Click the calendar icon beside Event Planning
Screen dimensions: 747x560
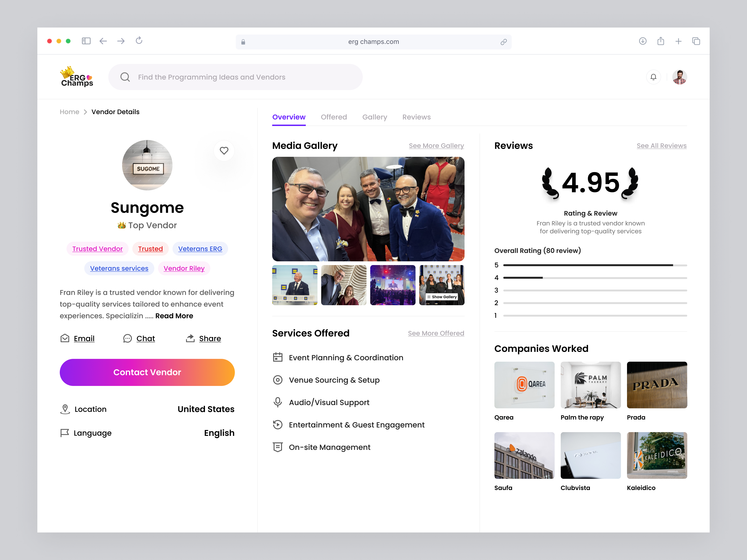tap(278, 357)
